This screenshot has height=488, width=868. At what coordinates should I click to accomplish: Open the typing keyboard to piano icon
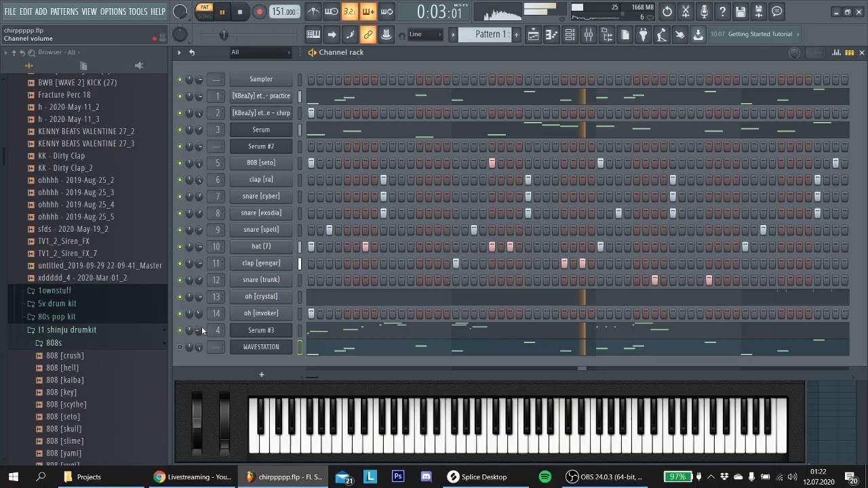[313, 35]
